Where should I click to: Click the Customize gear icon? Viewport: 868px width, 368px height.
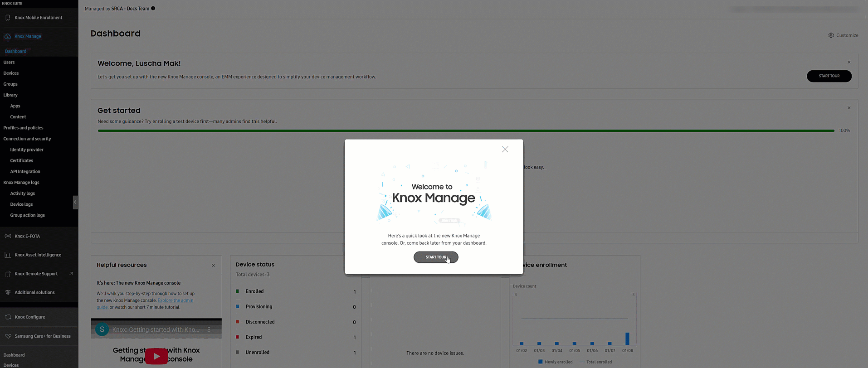(x=831, y=35)
